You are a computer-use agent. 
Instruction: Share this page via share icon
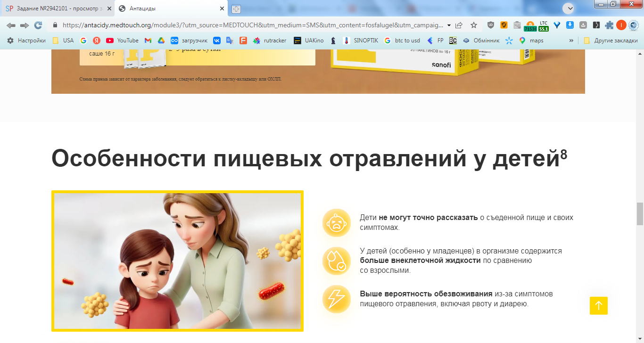[459, 25]
